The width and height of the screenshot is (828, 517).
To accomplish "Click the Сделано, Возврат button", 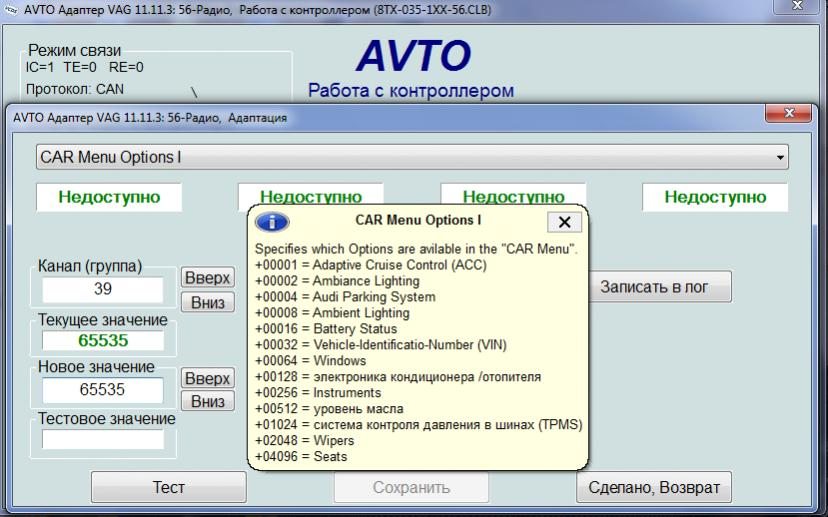I will coord(654,487).
